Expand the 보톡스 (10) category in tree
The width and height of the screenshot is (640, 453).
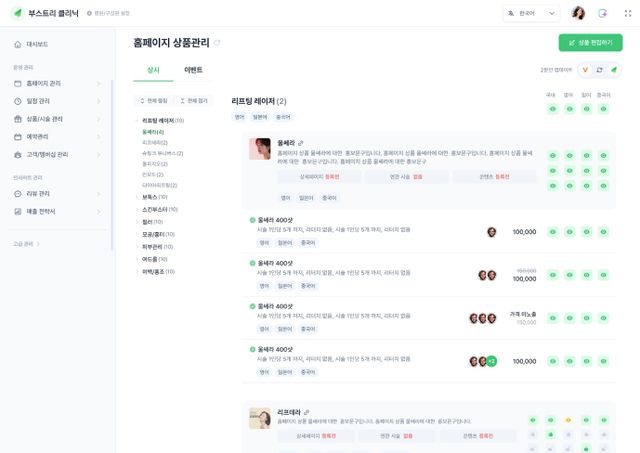pos(137,197)
